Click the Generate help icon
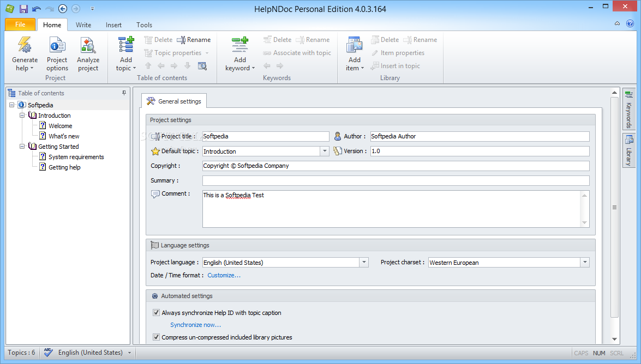Image resolution: width=641 pixels, height=364 pixels. click(x=25, y=45)
